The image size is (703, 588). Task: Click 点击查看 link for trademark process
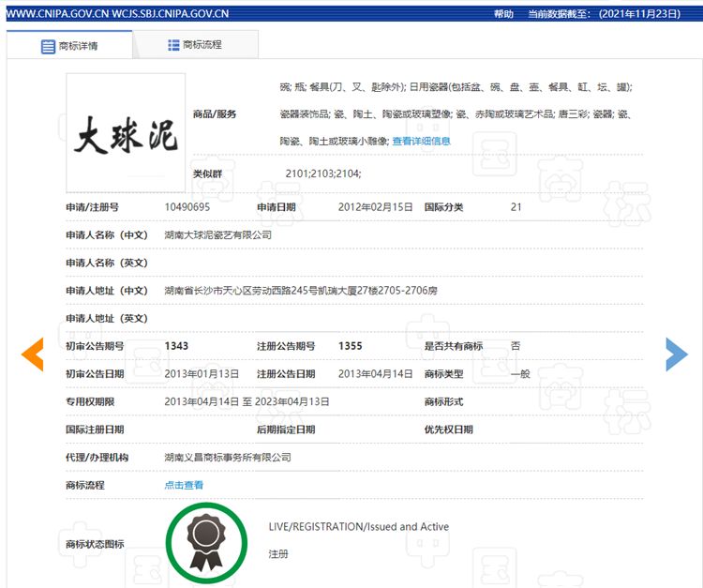point(184,485)
